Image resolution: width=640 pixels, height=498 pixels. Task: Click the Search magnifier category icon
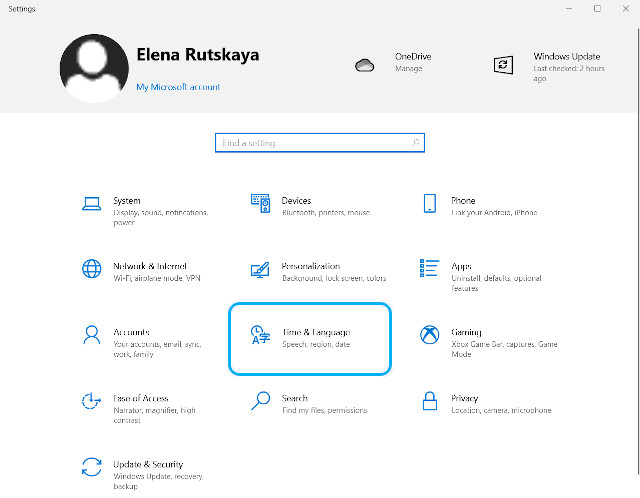[260, 401]
